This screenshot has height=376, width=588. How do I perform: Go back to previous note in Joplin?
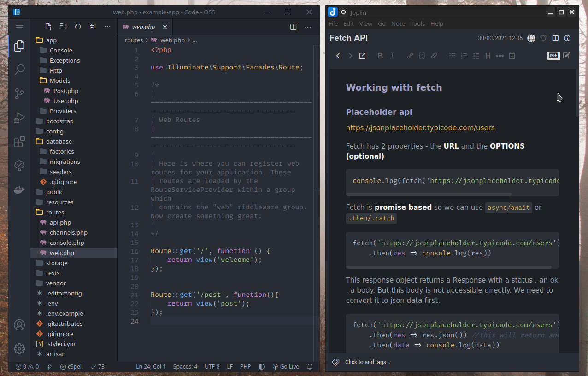pyautogui.click(x=338, y=56)
